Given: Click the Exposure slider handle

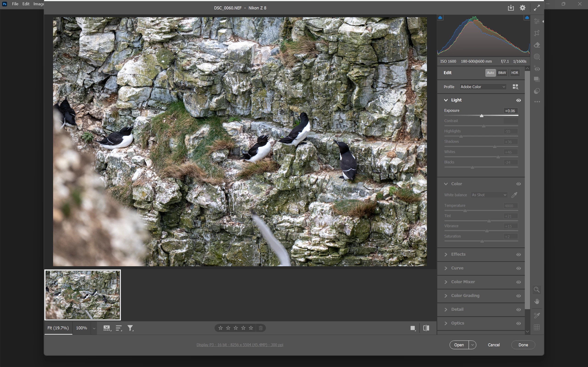Looking at the screenshot, I should coord(482,116).
